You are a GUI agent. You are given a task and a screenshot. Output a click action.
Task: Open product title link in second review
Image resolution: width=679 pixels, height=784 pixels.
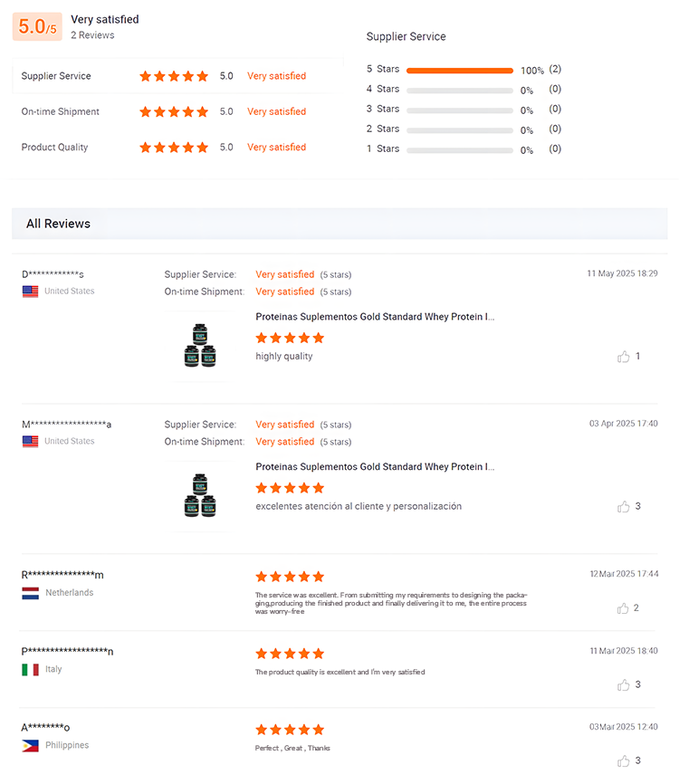(x=375, y=467)
